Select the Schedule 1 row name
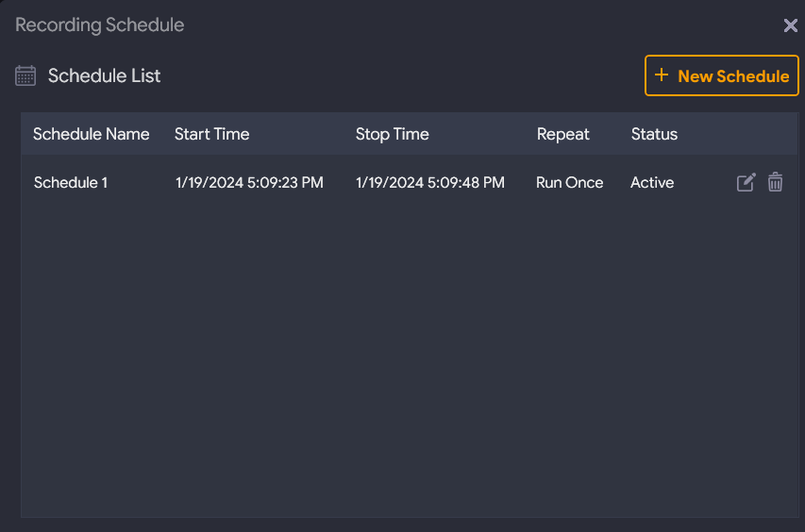Viewport: 805px width, 532px height. coord(71,183)
